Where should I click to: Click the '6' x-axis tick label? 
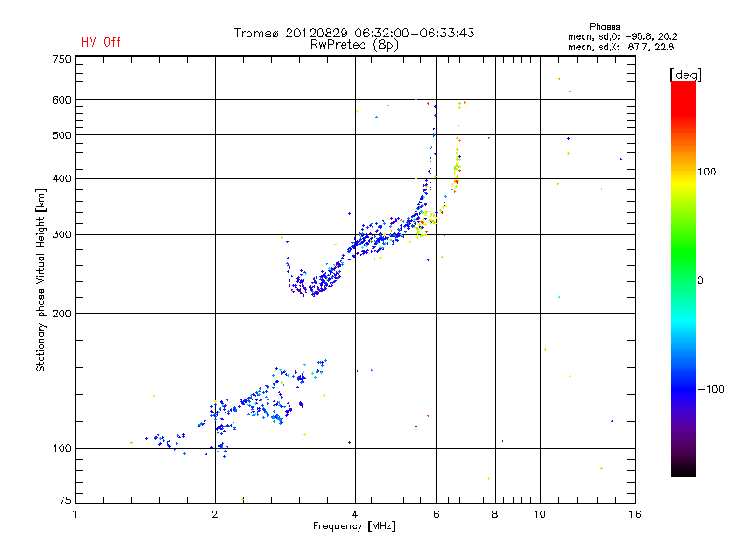[436, 514]
